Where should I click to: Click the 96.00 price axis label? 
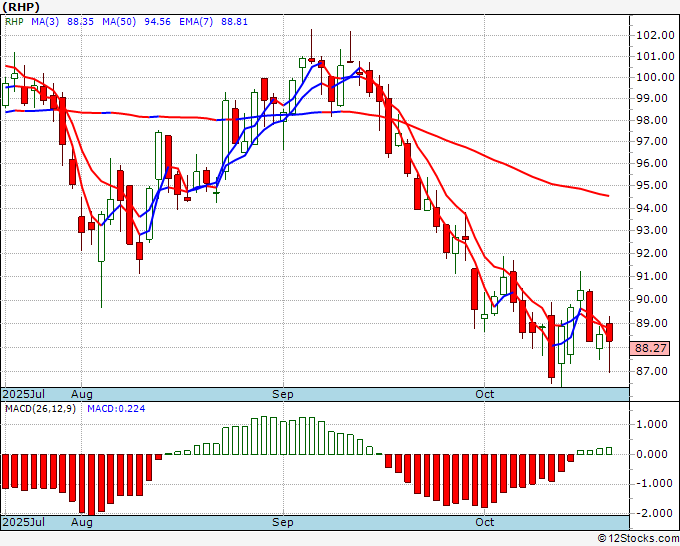coord(652,163)
